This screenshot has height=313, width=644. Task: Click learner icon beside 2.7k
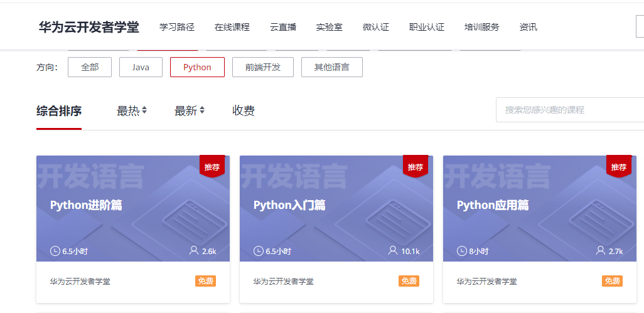601,250
